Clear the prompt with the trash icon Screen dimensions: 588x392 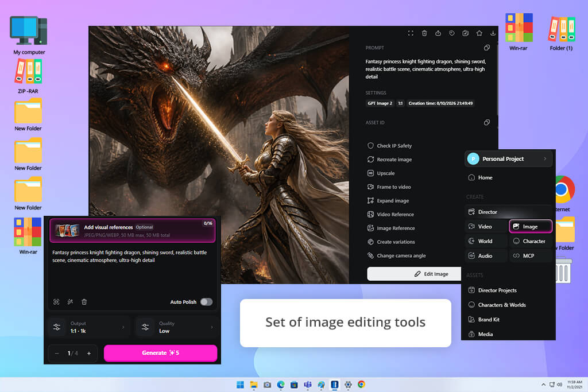click(x=84, y=302)
